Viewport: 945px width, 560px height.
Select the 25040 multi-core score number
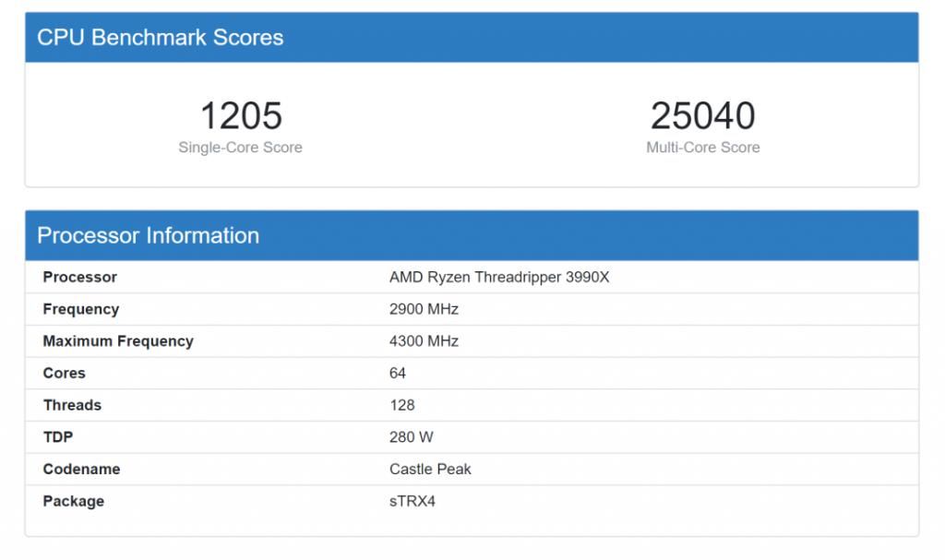pyautogui.click(x=702, y=116)
